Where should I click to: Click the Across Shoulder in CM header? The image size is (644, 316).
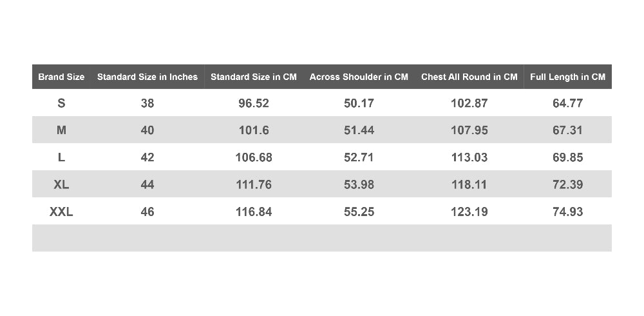coord(359,77)
